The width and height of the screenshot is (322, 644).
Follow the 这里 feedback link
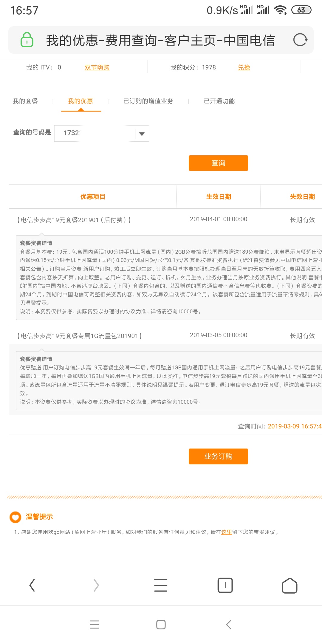(x=227, y=532)
